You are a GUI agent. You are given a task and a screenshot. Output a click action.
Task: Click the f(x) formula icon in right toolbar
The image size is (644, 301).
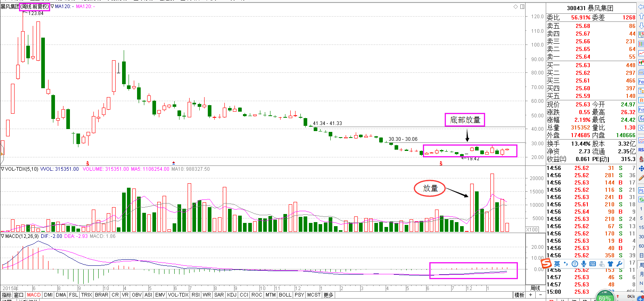[641, 119]
